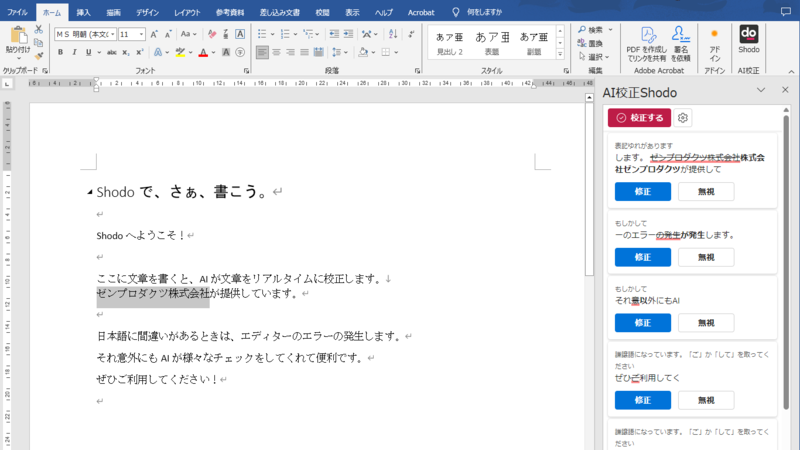Toggle Italic formatting
Image resolution: width=800 pixels, height=450 pixels.
click(x=74, y=52)
